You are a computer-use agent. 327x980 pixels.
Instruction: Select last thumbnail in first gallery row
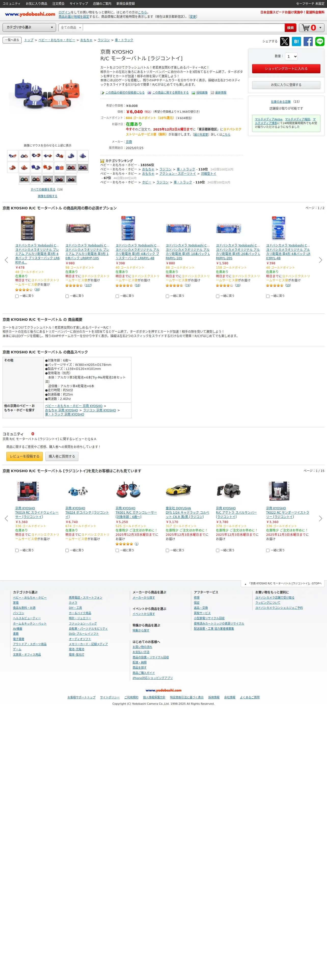[83, 155]
